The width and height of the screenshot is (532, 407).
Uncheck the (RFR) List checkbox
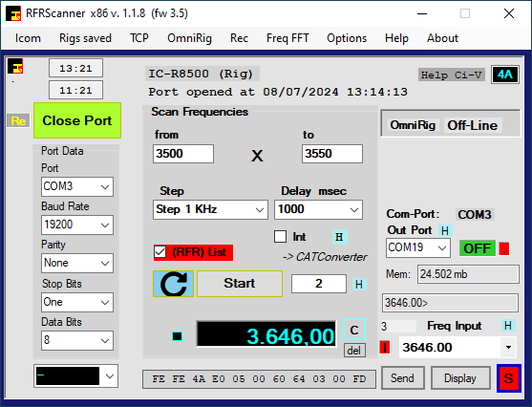(160, 252)
